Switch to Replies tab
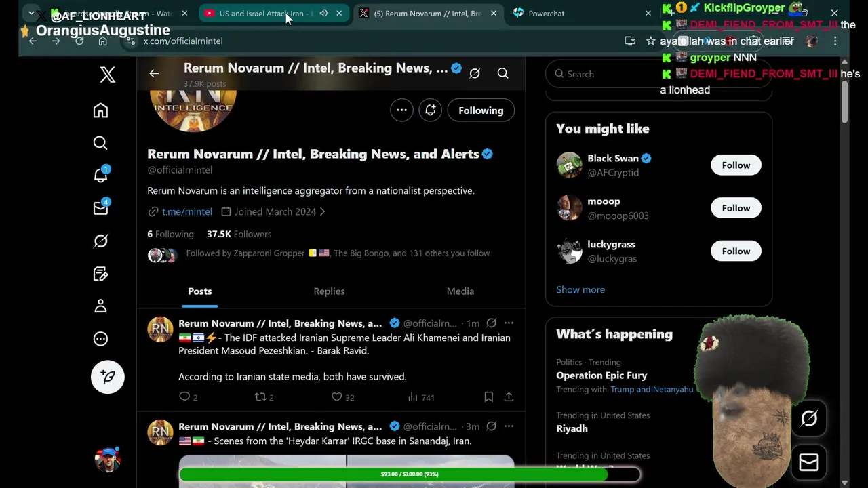The height and width of the screenshot is (488, 868). [x=329, y=291]
